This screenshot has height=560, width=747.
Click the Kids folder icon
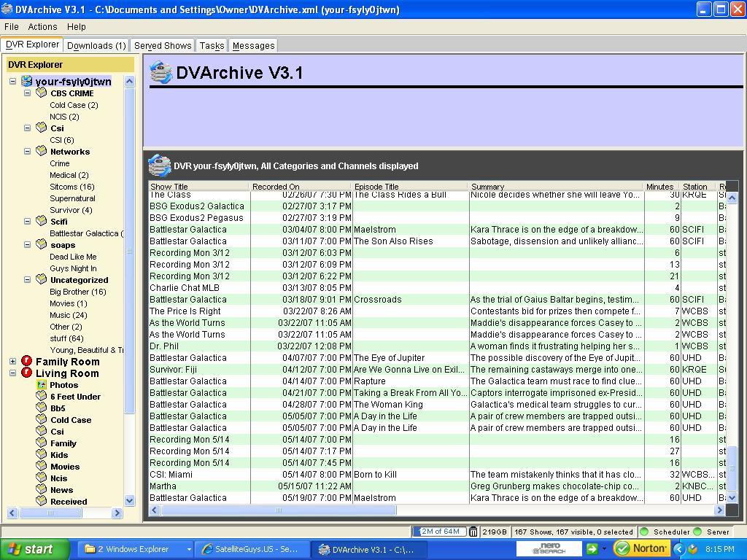[x=42, y=454]
